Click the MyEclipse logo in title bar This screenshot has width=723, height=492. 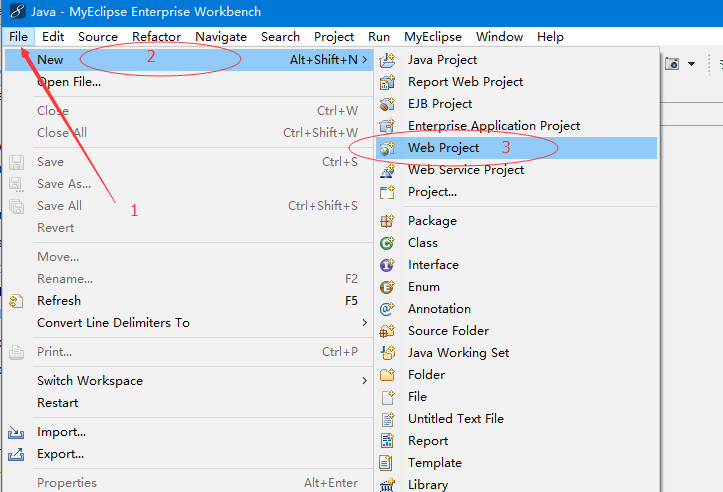click(18, 11)
